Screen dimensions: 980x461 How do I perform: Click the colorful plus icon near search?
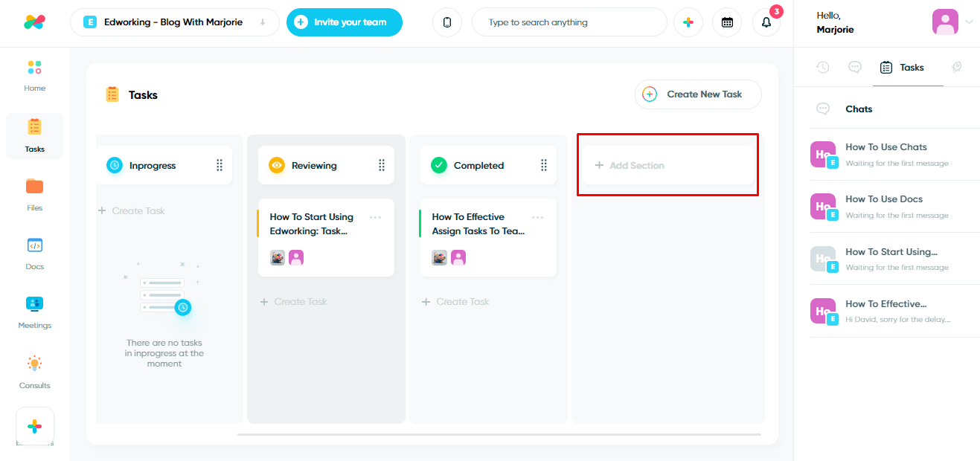coord(688,22)
